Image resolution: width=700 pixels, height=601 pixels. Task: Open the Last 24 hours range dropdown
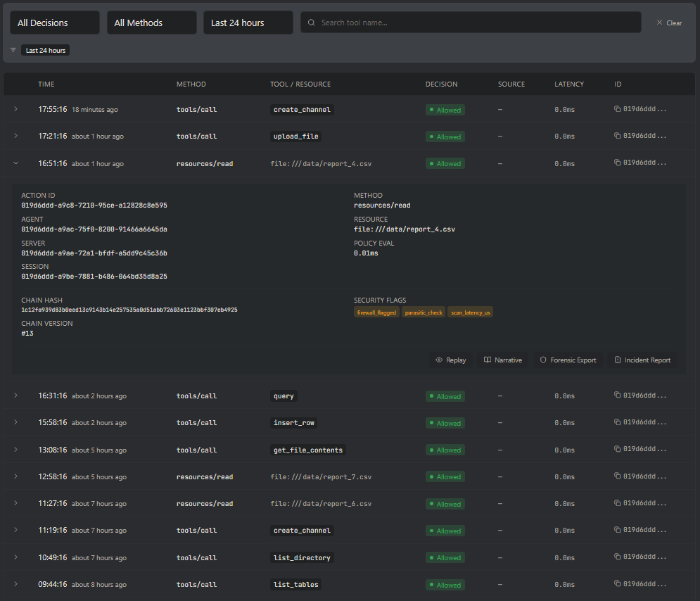click(248, 22)
